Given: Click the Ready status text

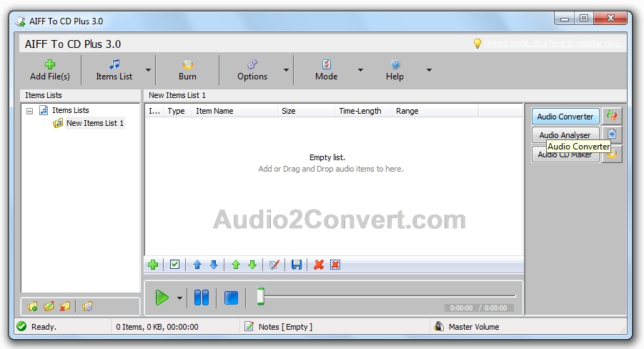Looking at the screenshot, I should click(44, 327).
